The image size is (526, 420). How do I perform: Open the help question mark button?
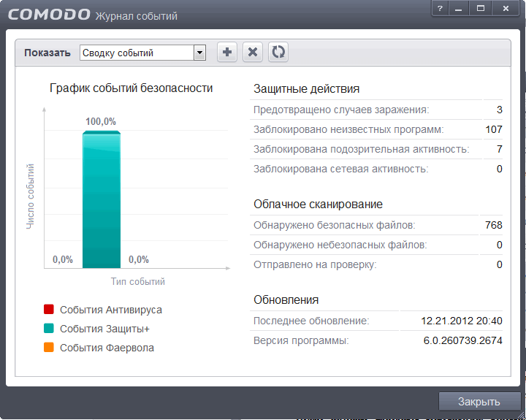click(440, 8)
